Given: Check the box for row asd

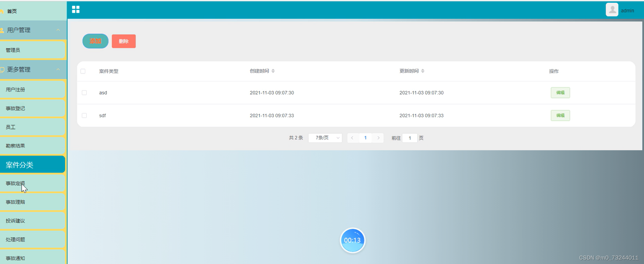Looking at the screenshot, I should tap(84, 93).
